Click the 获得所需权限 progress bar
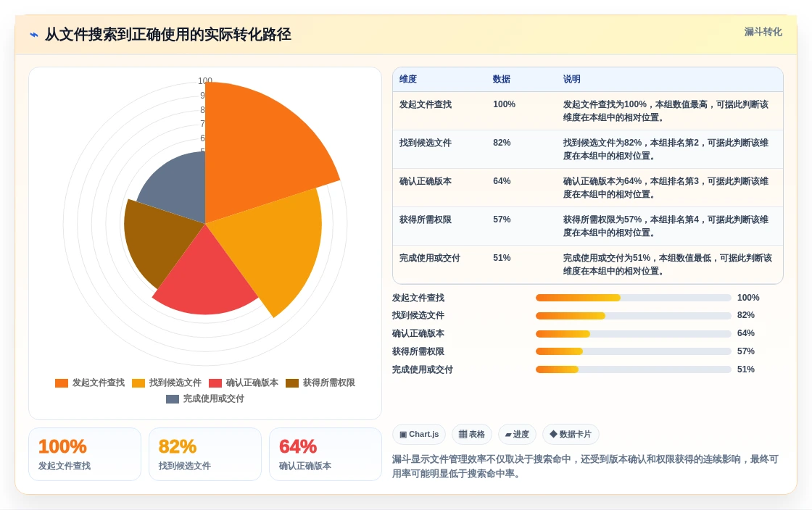 [634, 352]
